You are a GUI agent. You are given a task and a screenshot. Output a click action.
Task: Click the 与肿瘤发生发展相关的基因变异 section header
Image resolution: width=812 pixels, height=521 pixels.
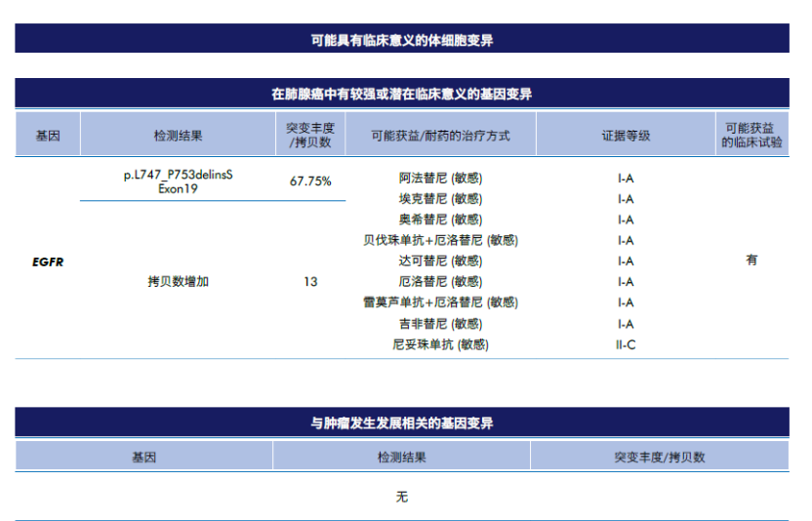[x=401, y=423]
